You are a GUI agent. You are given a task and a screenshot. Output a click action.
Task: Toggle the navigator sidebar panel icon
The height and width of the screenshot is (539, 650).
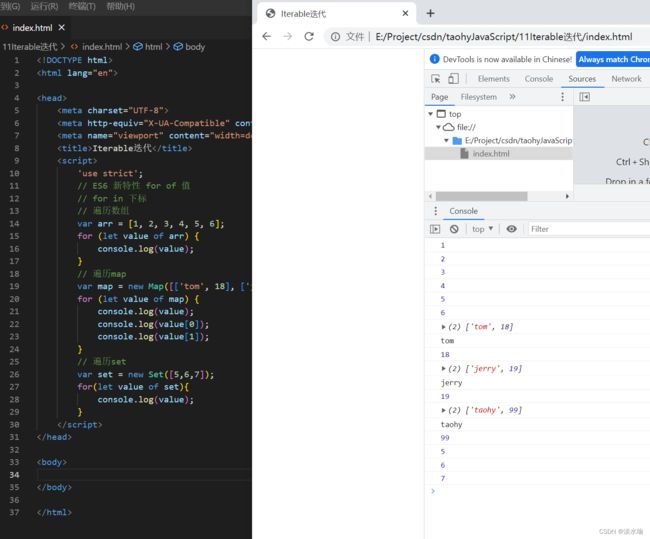point(585,97)
